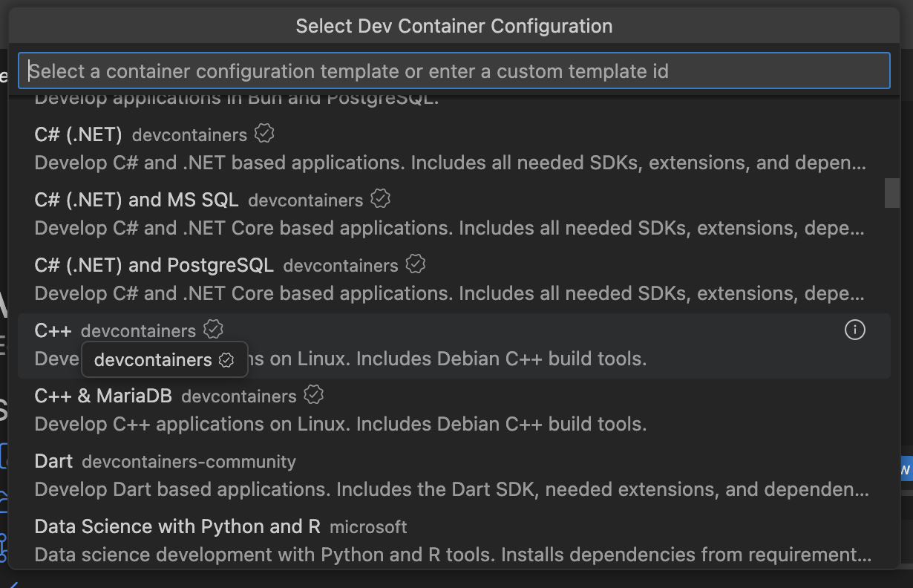The image size is (913, 588).
Task: Click the verified badge next to C# (.NET)
Action: pos(266,134)
